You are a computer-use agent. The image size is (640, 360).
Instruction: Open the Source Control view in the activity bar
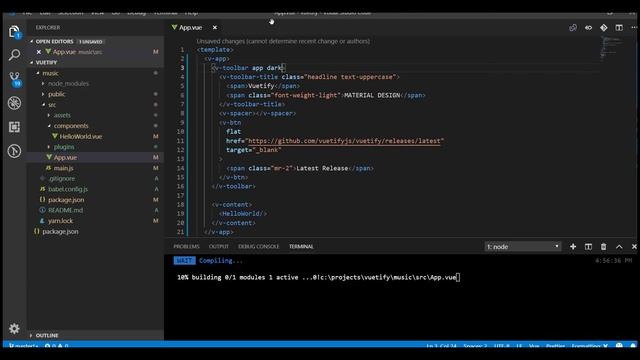point(15,79)
